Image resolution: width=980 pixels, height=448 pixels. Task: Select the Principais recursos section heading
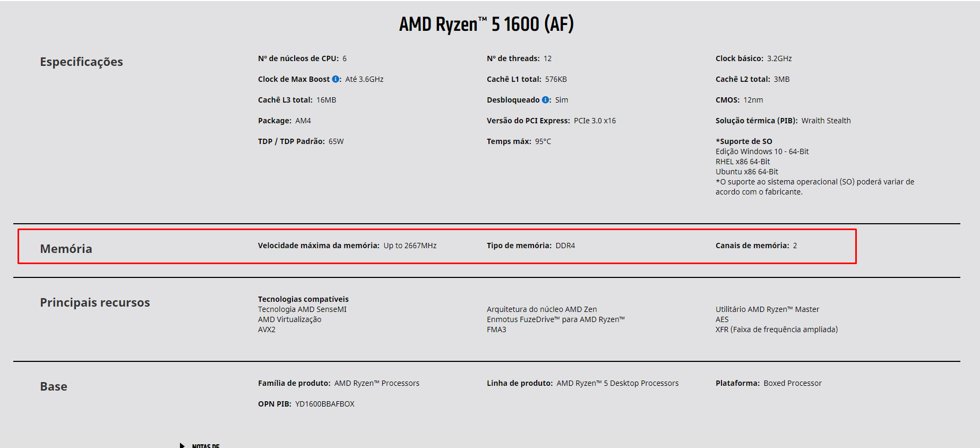click(95, 302)
